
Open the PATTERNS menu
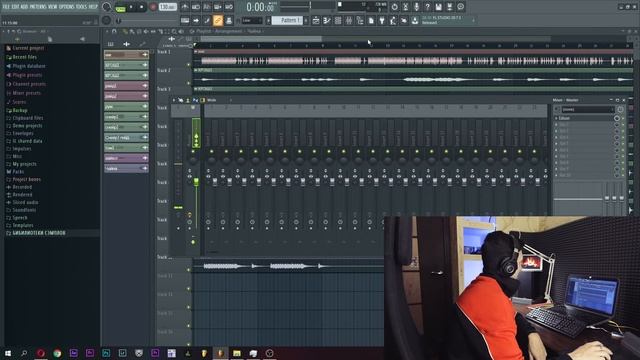coord(38,7)
